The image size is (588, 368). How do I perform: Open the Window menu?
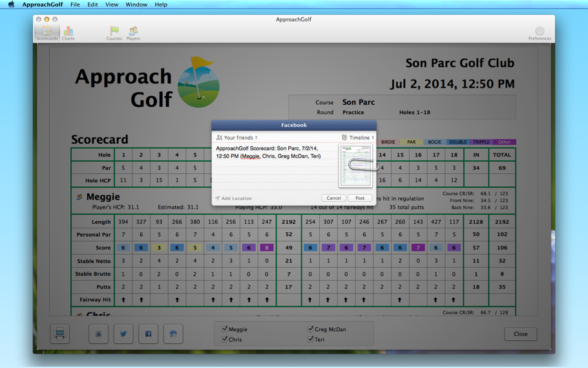point(136,5)
